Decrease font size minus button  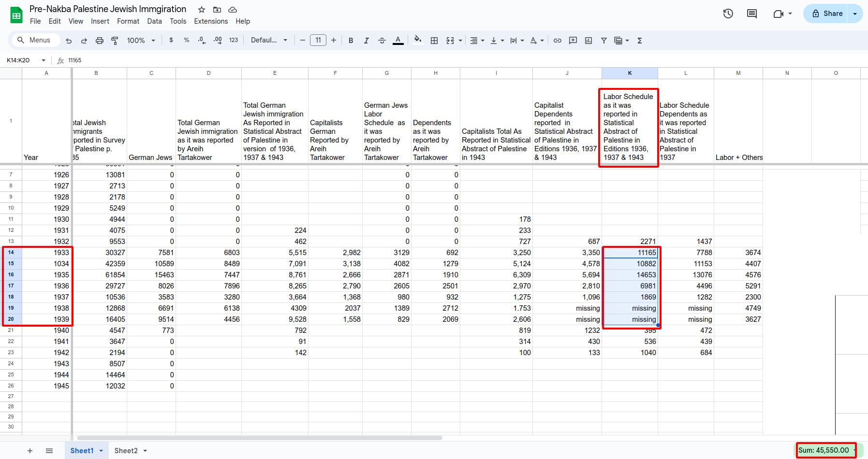click(303, 40)
